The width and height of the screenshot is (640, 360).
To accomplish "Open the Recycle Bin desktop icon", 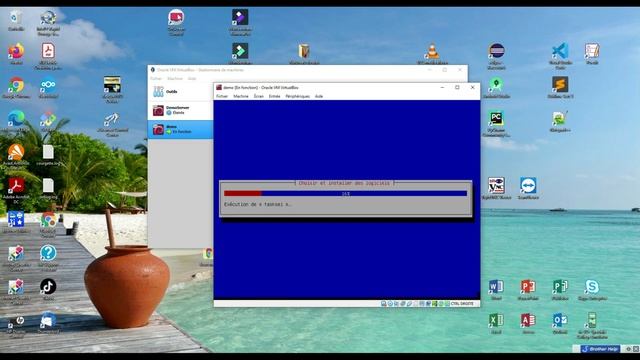I will 16,20.
